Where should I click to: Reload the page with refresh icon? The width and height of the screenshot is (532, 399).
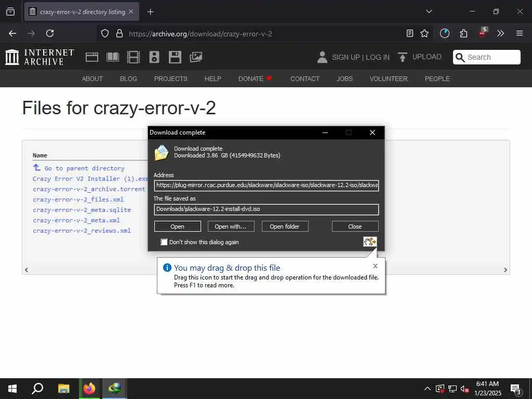[x=50, y=33]
